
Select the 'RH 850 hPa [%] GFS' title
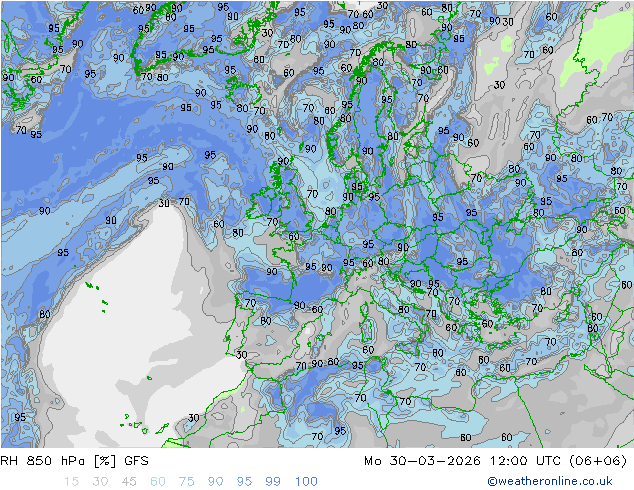(x=74, y=461)
